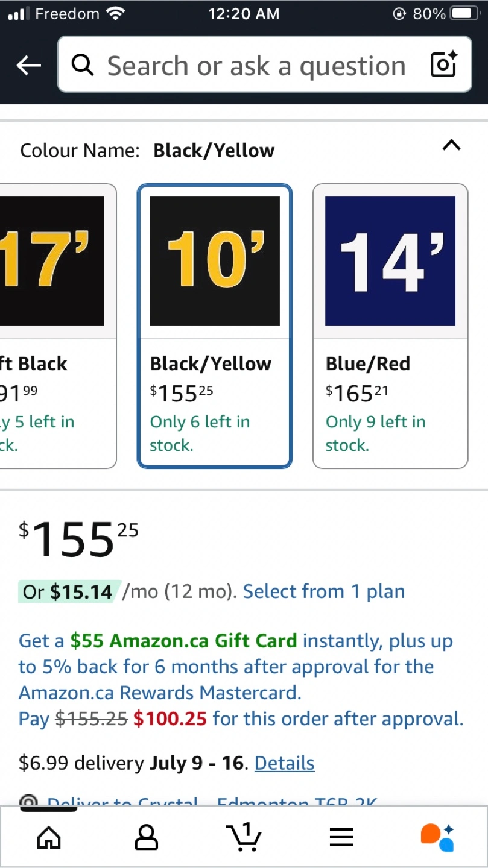Screen dimensions: 488x868
Task: Open account profile icon
Action: point(146,837)
